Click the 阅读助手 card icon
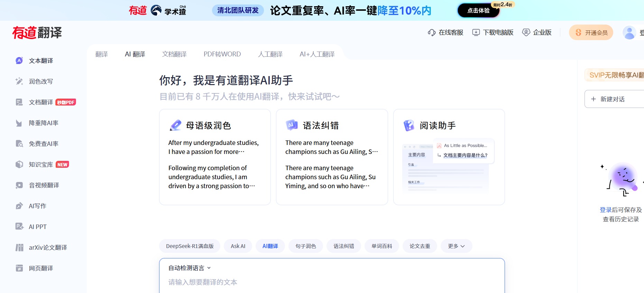 coord(409,125)
